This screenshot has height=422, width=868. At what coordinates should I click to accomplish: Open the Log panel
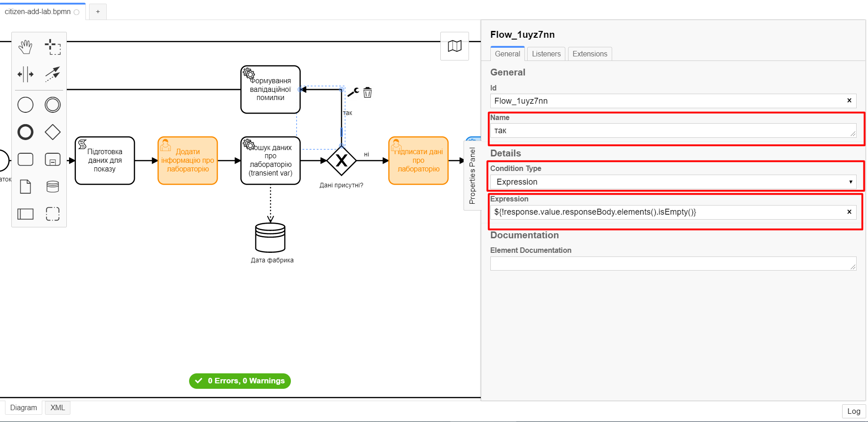(853, 411)
